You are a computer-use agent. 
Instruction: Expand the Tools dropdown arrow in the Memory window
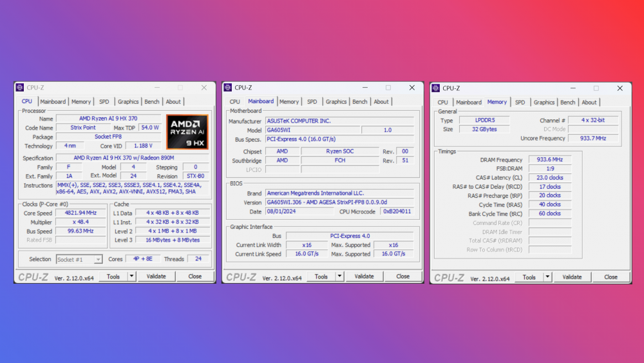(547, 277)
